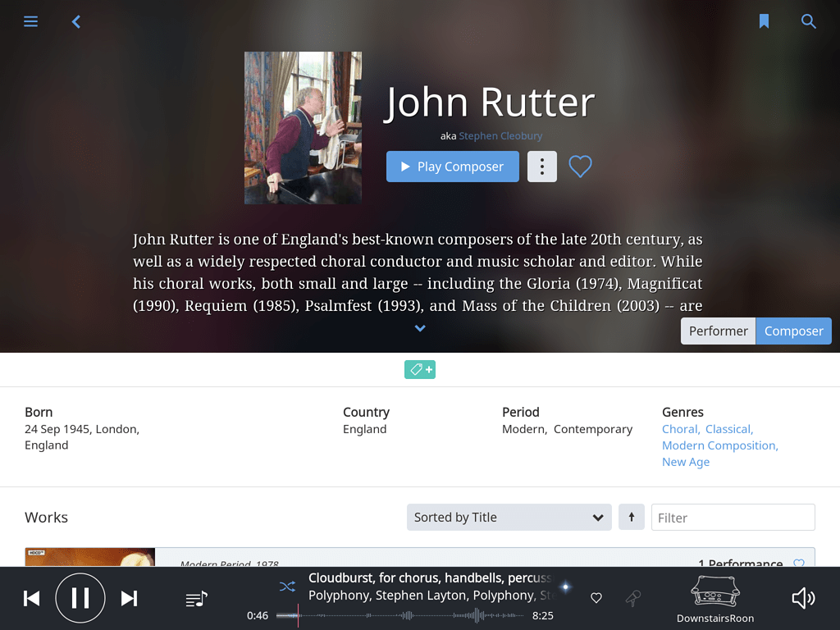Click the works Filter text field
This screenshot has width=840, height=630.
(733, 517)
